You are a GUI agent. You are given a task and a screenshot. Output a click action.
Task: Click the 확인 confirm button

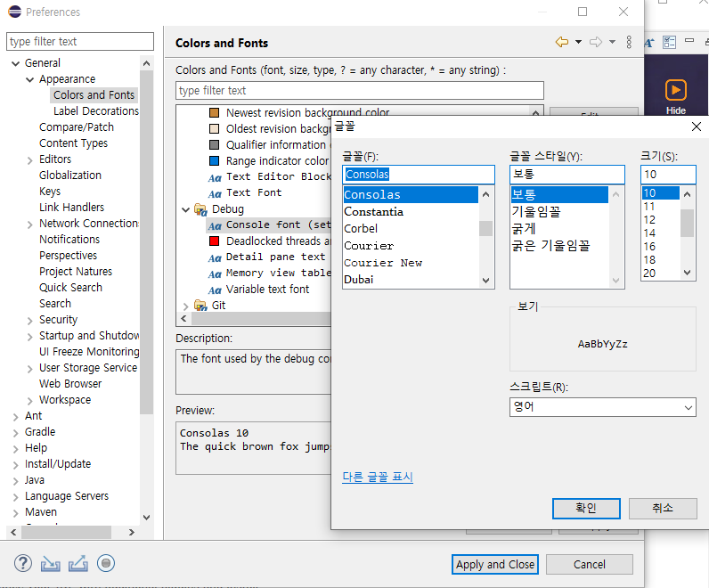coord(586,509)
